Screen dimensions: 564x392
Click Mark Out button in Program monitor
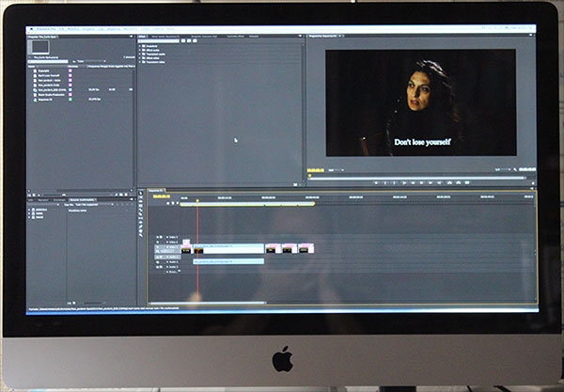click(x=394, y=182)
